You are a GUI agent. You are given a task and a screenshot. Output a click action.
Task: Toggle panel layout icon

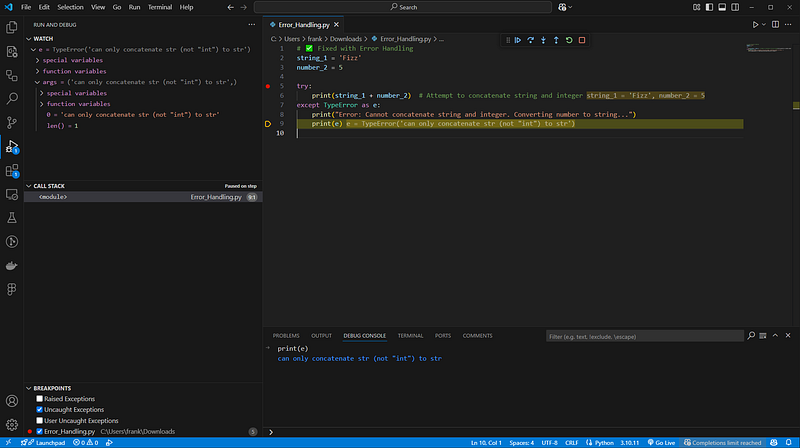coord(722,7)
